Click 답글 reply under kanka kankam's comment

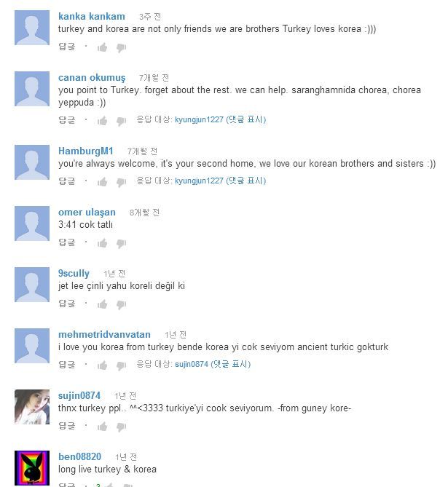[x=67, y=47]
